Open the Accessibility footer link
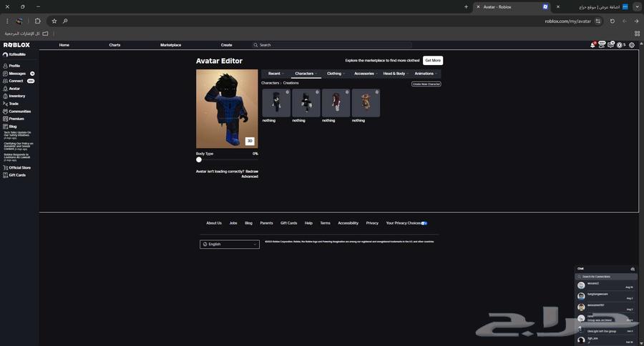 [348, 223]
